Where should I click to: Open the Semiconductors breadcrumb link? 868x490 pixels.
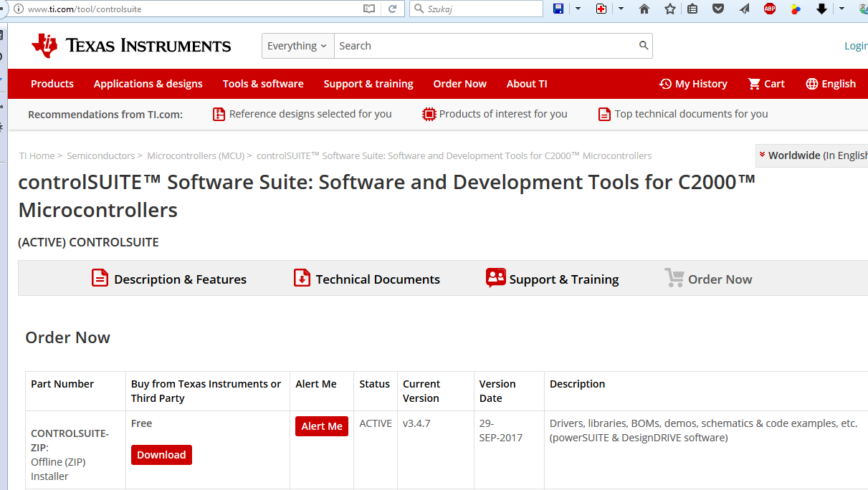point(101,155)
